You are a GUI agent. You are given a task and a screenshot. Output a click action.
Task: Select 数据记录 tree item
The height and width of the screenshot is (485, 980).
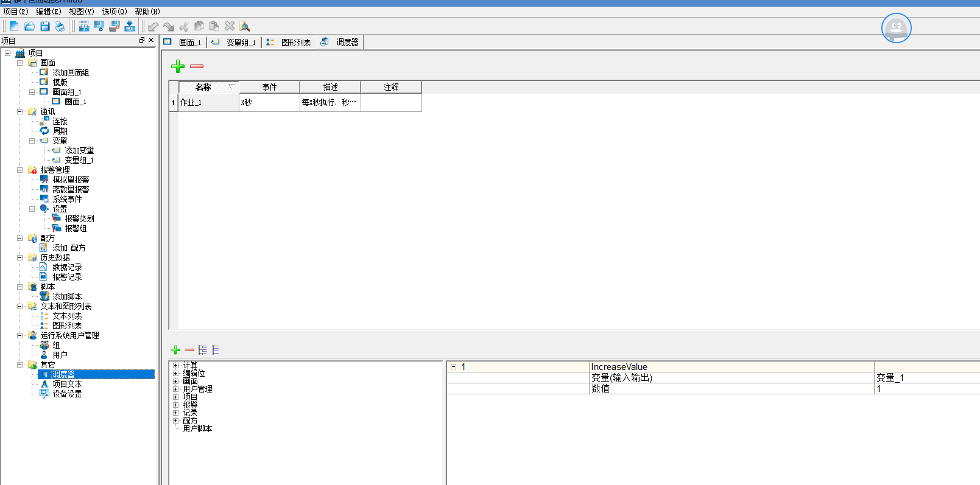coord(67,267)
